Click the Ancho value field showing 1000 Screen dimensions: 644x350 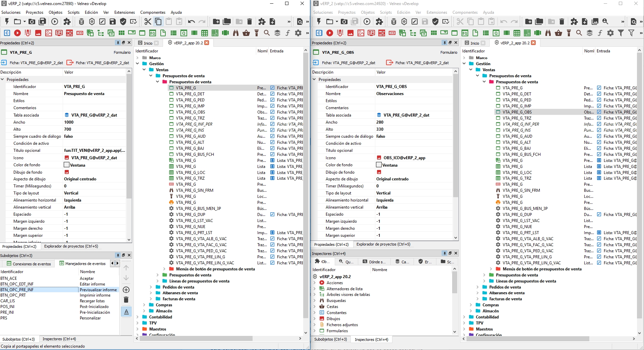pos(94,122)
